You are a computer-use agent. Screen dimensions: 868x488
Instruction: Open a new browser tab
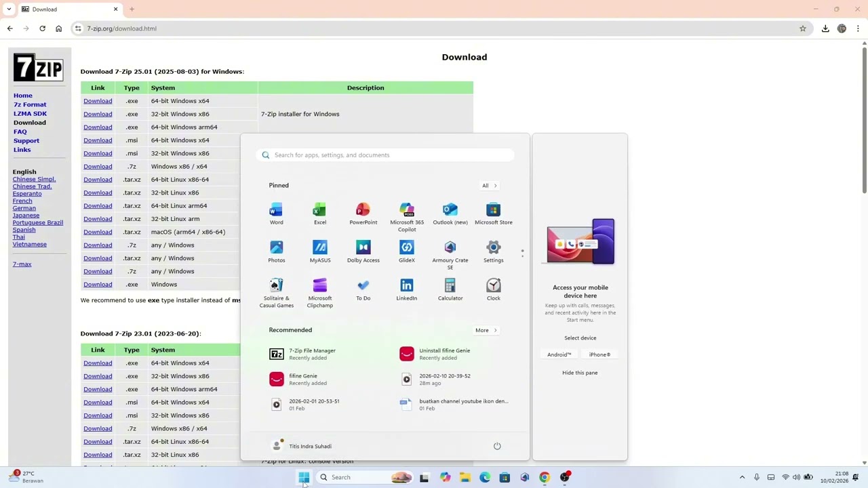point(132,9)
